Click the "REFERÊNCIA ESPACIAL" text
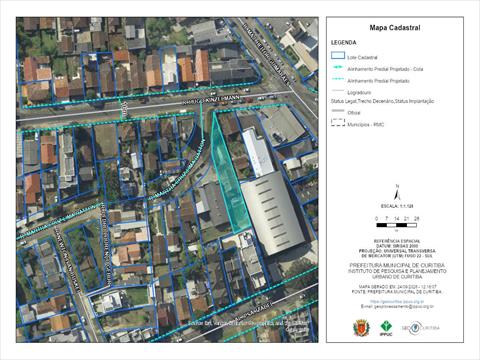The width and height of the screenshot is (480, 360). pos(397,241)
